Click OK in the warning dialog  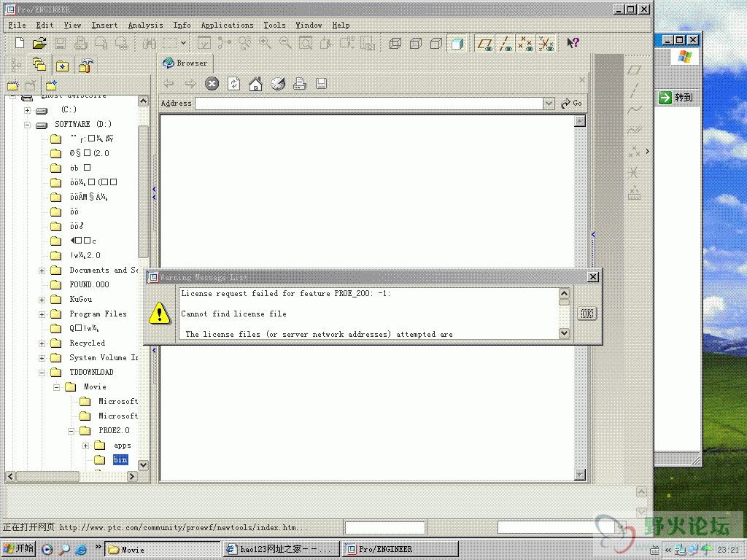click(x=587, y=314)
